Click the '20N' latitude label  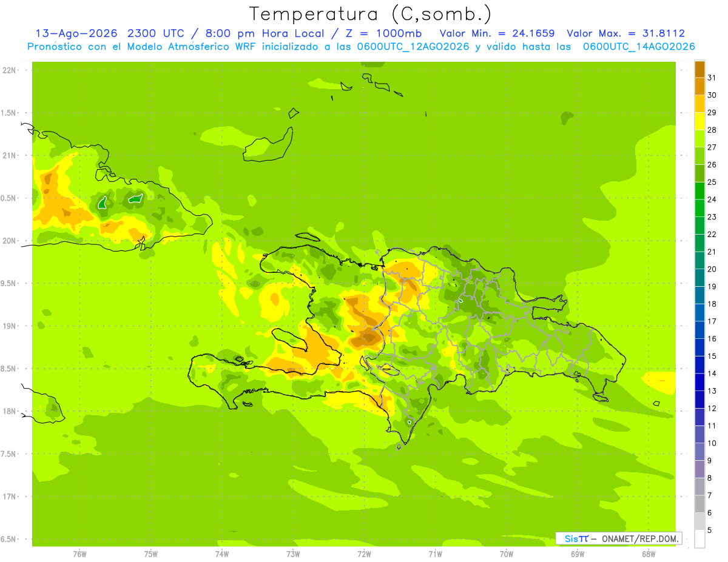click(x=9, y=241)
